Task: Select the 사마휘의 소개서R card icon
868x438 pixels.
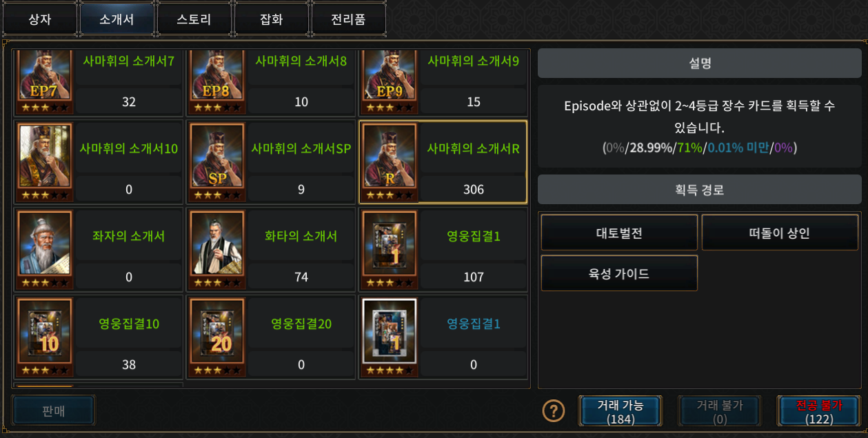Action: (x=390, y=162)
